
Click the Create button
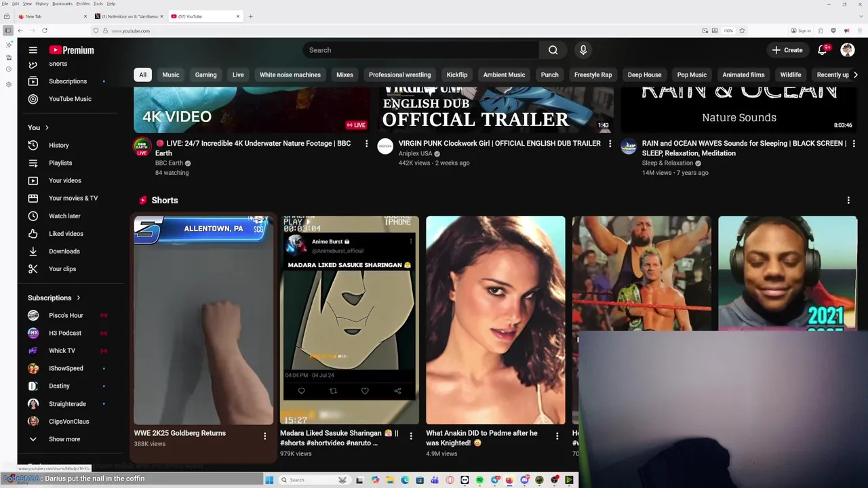(787, 50)
